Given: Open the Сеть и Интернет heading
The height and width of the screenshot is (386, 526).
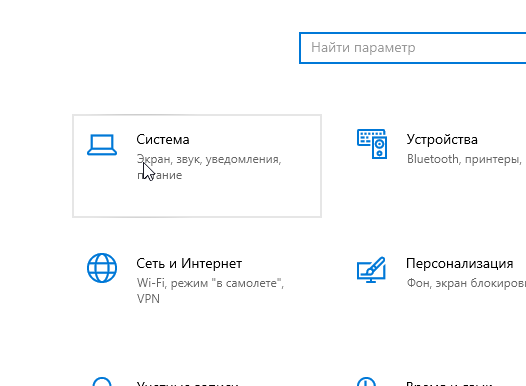Looking at the screenshot, I should (189, 264).
